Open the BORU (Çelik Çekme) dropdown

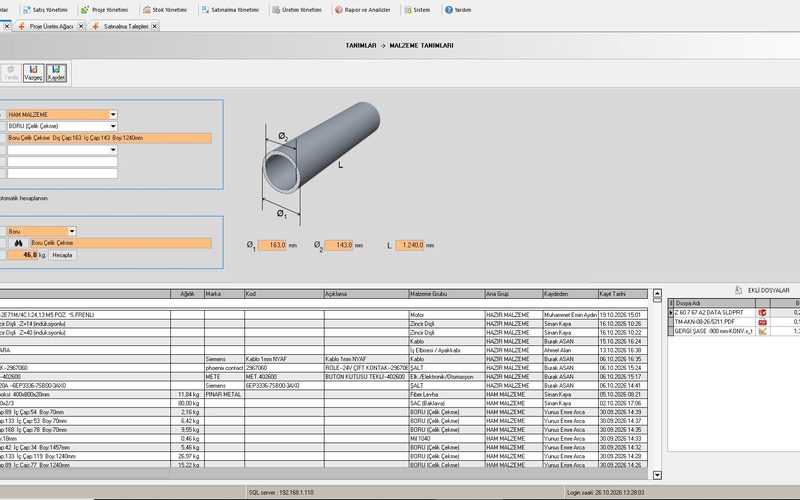pos(113,126)
